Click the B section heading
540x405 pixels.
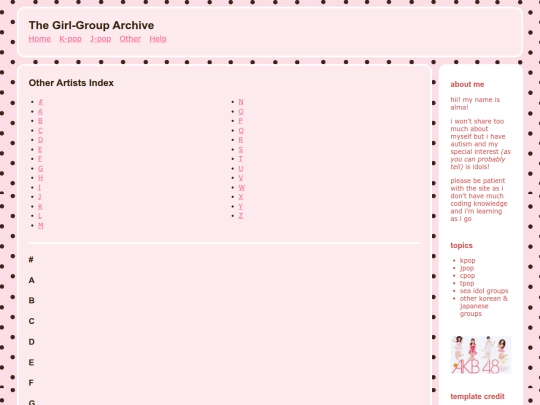click(31, 301)
